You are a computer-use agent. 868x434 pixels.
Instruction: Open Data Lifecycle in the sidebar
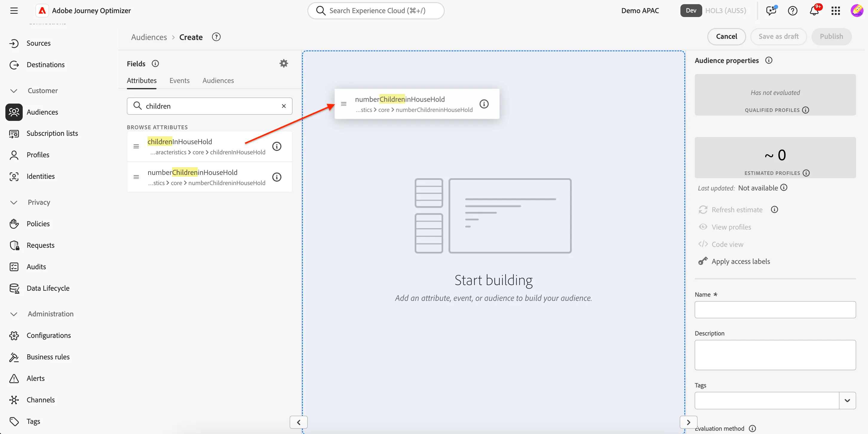[x=48, y=288]
